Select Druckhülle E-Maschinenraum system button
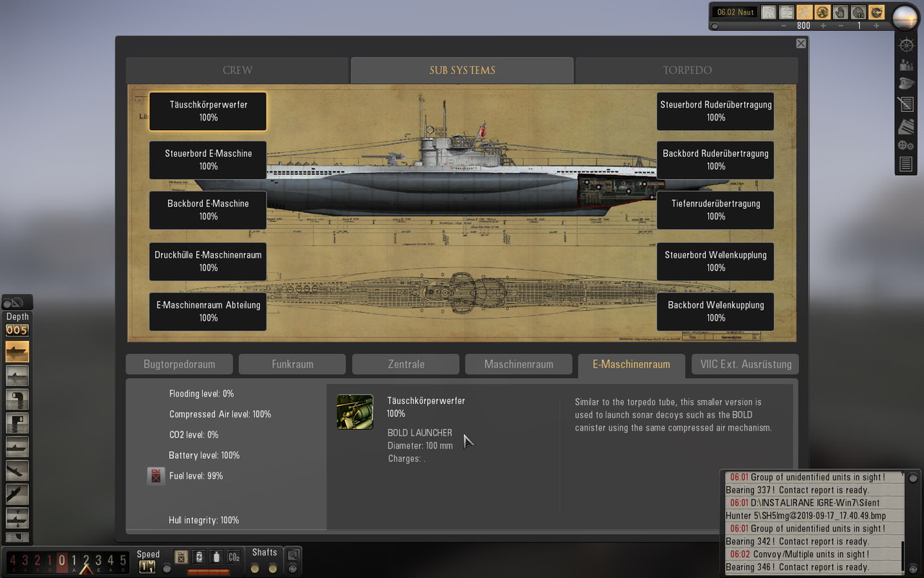The width and height of the screenshot is (924, 578). [208, 262]
